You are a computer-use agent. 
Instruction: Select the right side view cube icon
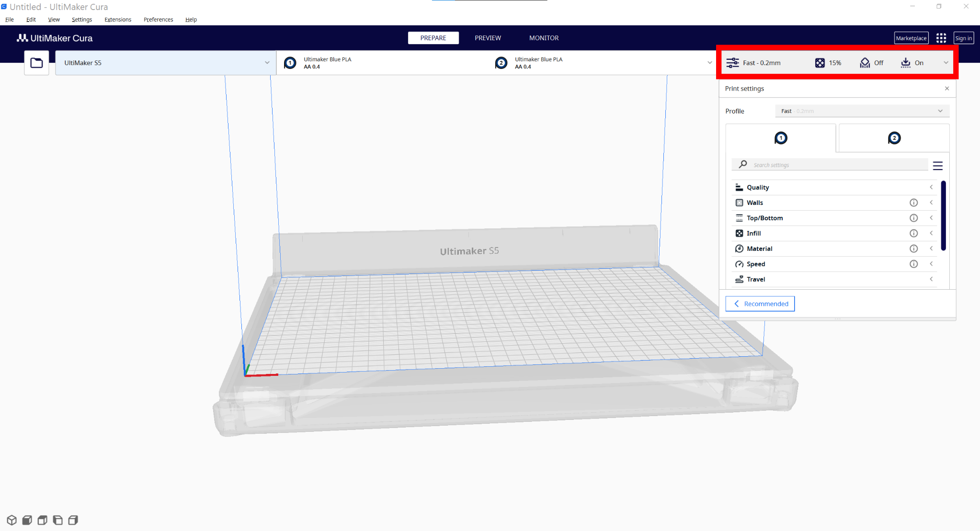click(73, 520)
